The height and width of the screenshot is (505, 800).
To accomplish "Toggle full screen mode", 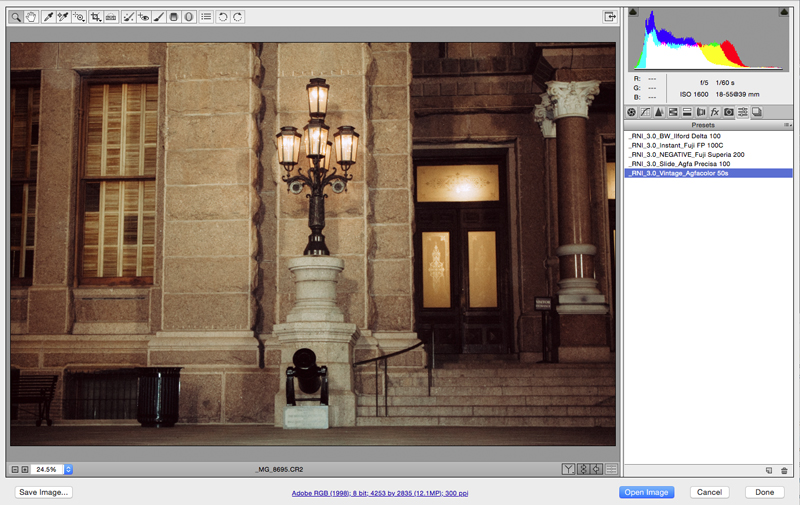I will click(609, 17).
